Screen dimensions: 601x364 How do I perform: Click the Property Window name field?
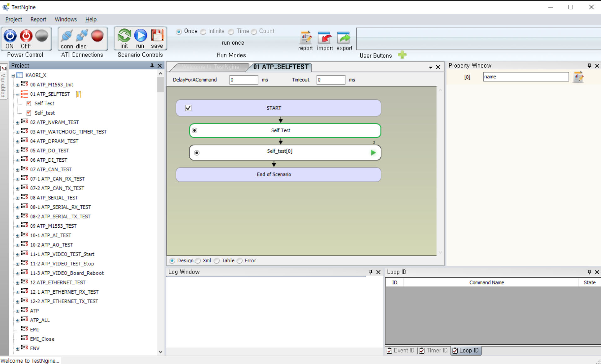click(x=526, y=77)
